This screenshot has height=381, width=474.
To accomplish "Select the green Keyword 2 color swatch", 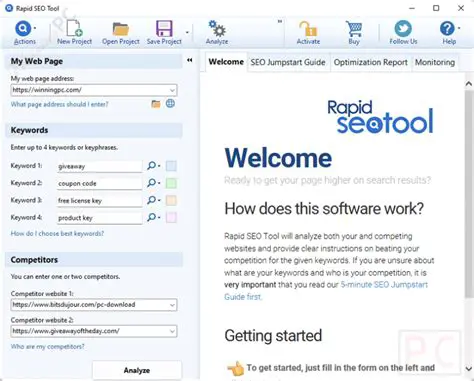I will pos(171,183).
